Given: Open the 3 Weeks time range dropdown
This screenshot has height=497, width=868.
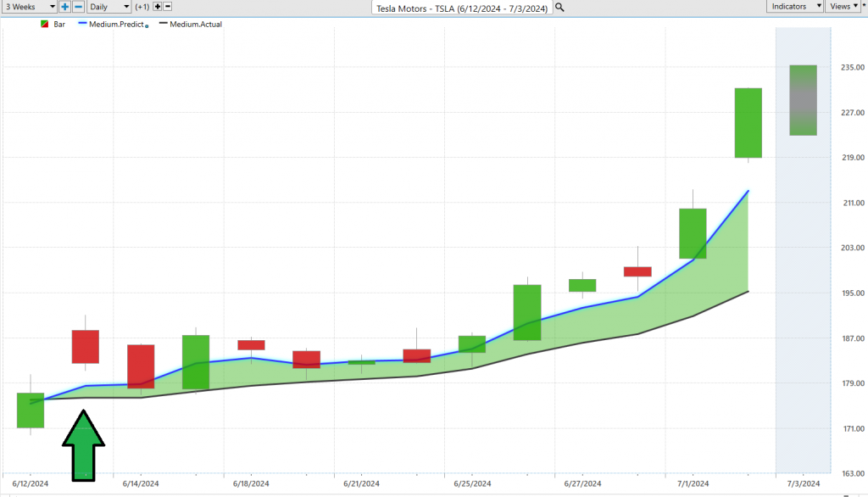Looking at the screenshot, I should [29, 7].
